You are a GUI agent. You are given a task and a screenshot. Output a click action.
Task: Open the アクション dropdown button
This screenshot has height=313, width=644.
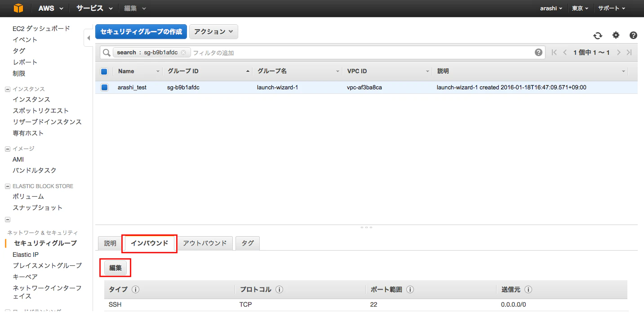(x=213, y=31)
